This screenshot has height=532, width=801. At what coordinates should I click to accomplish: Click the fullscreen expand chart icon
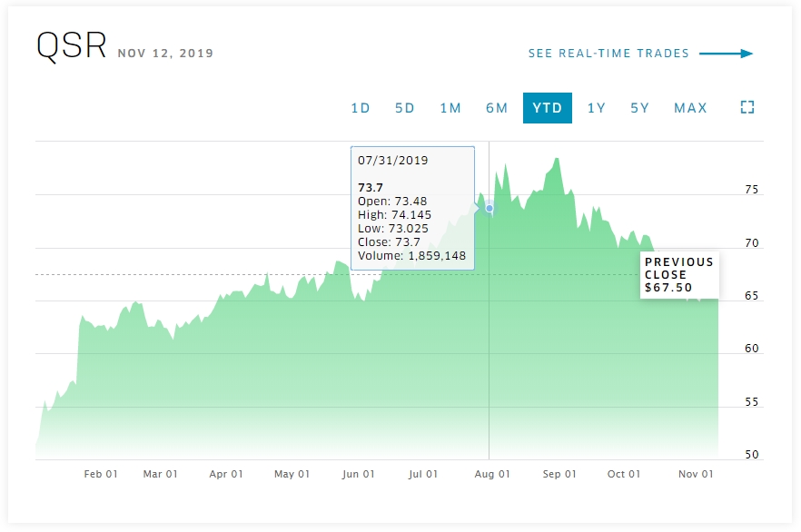[x=747, y=107]
